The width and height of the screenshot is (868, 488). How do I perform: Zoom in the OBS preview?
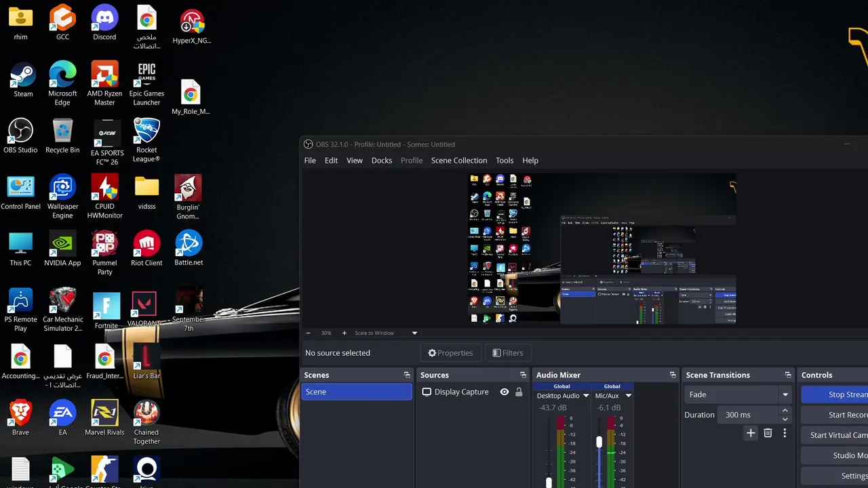[344, 333]
